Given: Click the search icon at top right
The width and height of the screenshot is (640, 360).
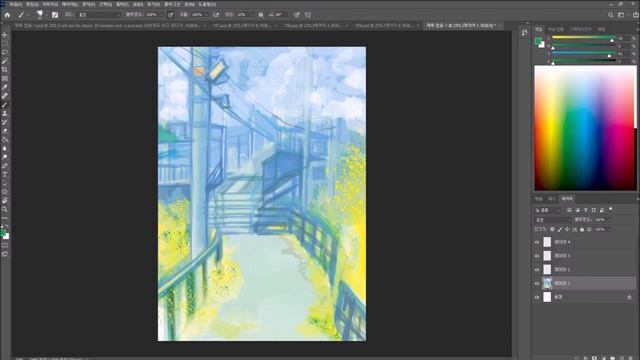Looking at the screenshot, I should (x=611, y=15).
